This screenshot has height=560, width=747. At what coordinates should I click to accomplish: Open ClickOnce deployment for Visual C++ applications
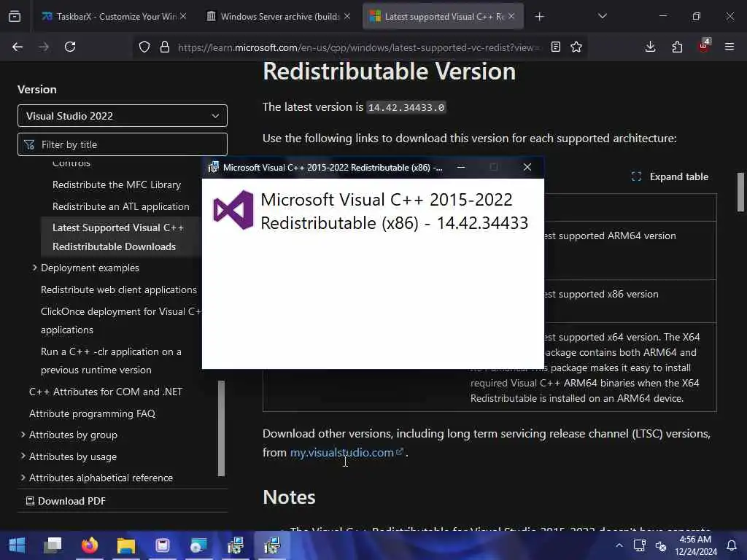point(120,321)
